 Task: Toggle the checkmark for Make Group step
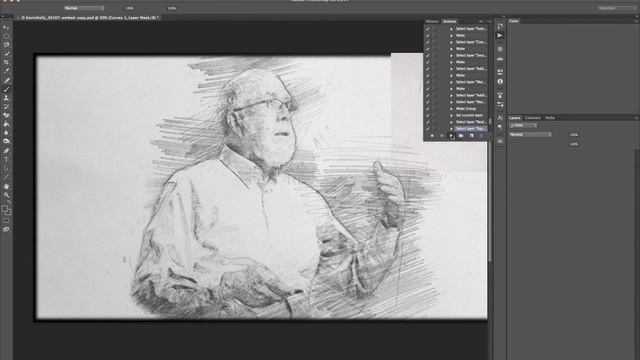[428, 109]
